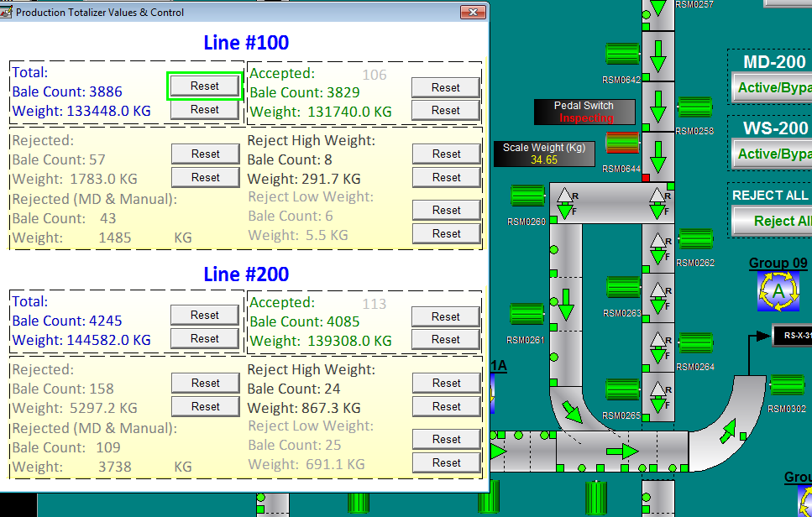Reset Line #200 Reject High Weight 867.3 KG
812x517 pixels.
pos(447,406)
